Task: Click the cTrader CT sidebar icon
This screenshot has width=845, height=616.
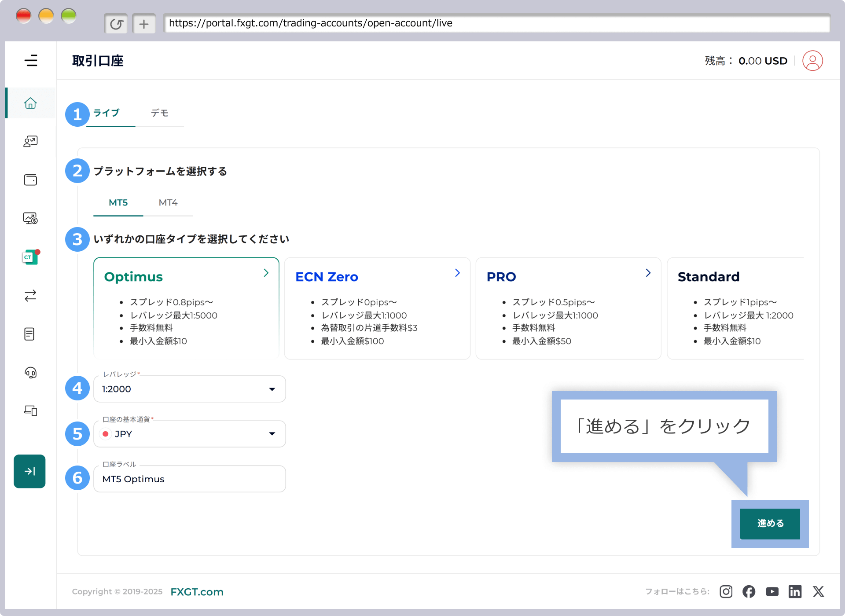Action: [x=30, y=257]
